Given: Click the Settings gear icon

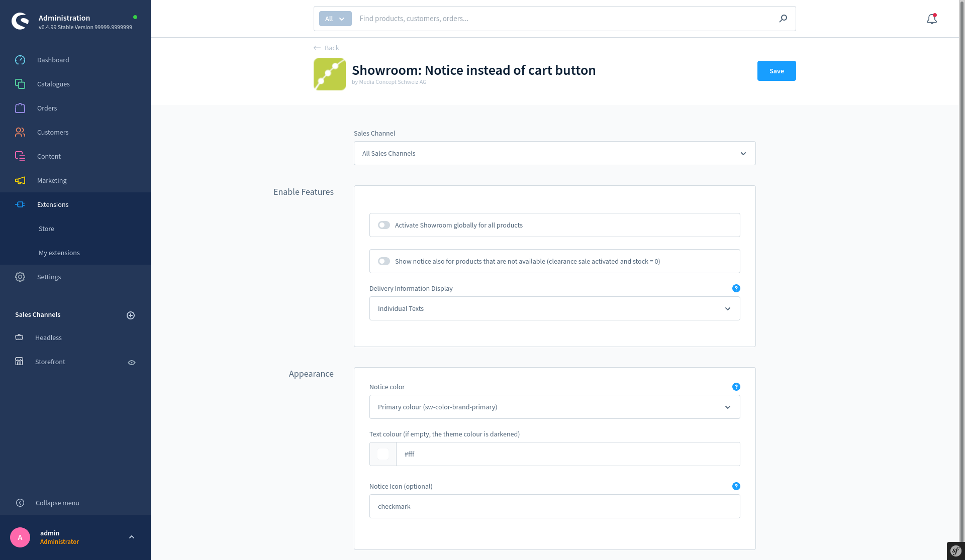Looking at the screenshot, I should coord(20,277).
